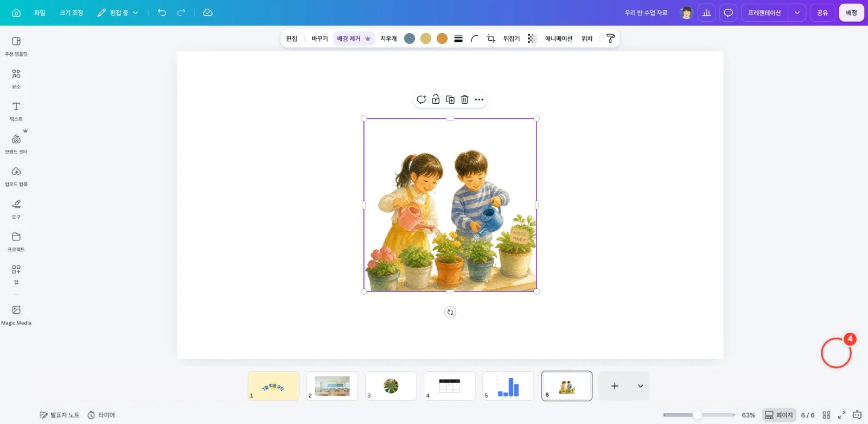The height and width of the screenshot is (424, 868).
Task: Select the 텍스트 text tool
Action: pos(16,111)
